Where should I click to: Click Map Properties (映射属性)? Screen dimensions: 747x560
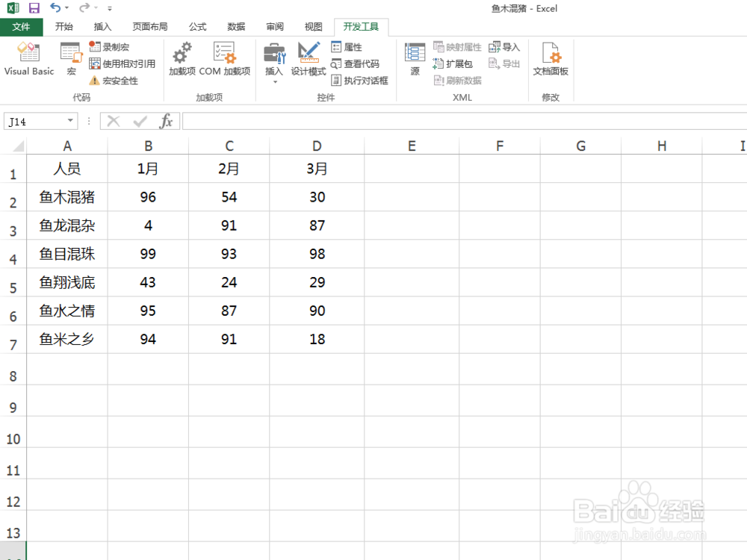coord(457,46)
